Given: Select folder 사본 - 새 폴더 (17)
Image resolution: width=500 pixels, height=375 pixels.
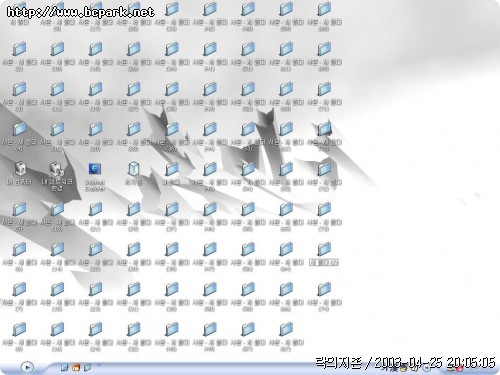Looking at the screenshot, I should [x=95, y=16].
